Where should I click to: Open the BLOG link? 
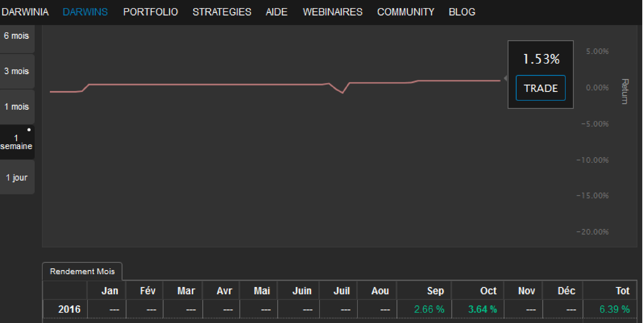pos(462,12)
